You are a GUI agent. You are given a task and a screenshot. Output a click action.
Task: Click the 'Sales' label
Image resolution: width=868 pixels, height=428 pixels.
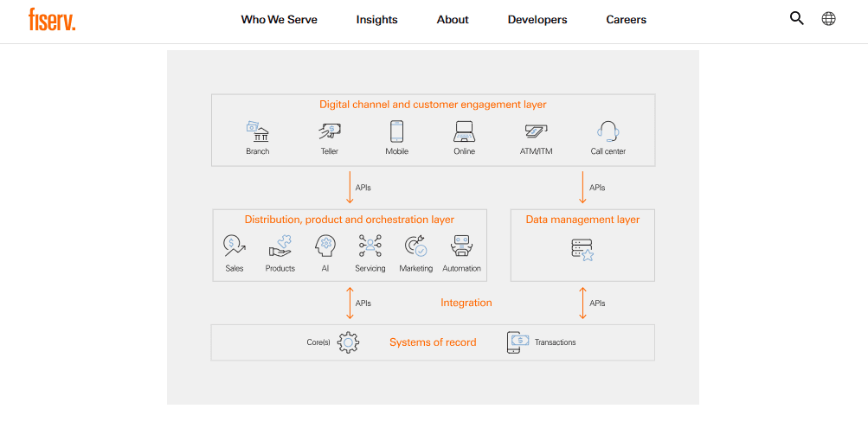[x=235, y=268]
